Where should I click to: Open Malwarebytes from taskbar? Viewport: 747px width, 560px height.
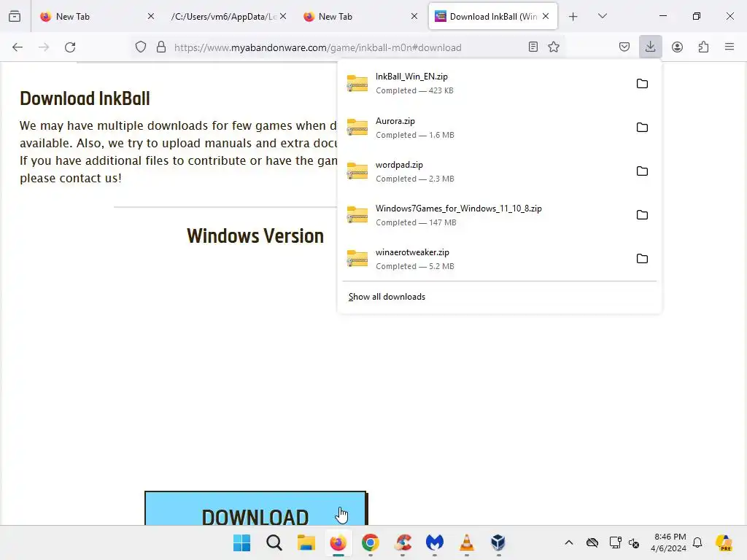pos(435,542)
